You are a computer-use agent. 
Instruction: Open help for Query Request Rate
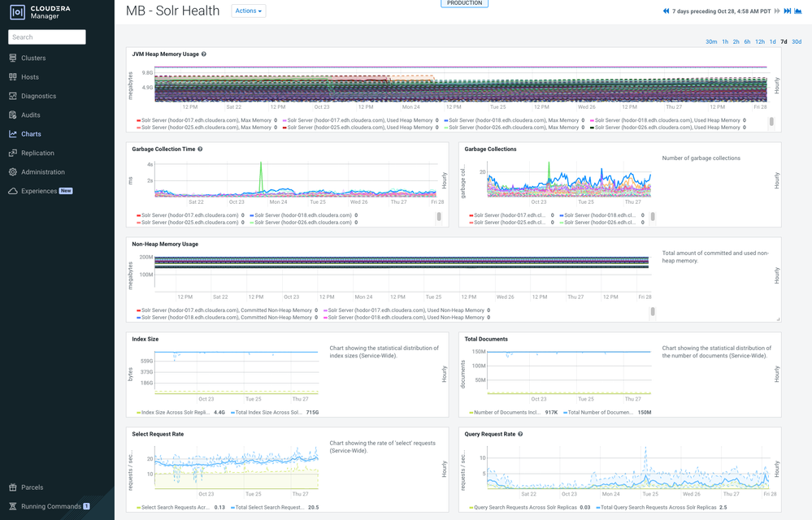coord(520,434)
